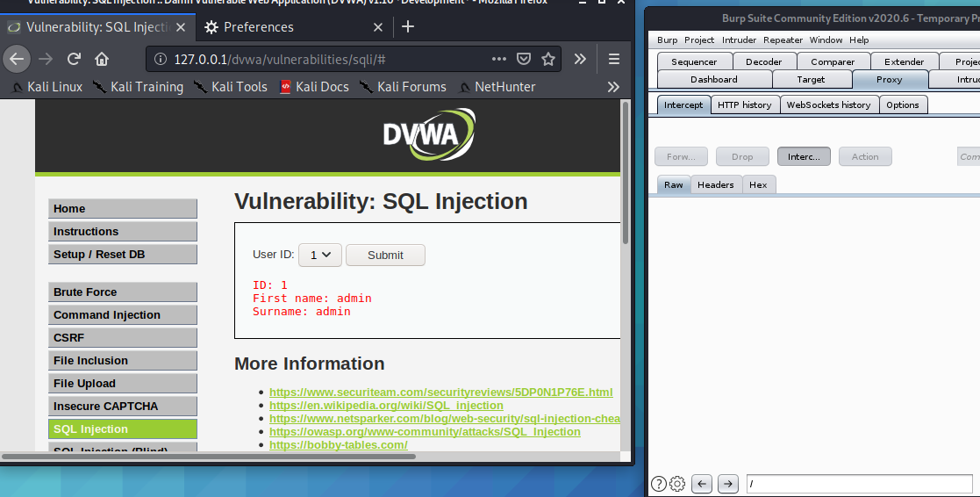The image size is (980, 497).
Task: Open Setup / Reset DB page
Action: (123, 255)
